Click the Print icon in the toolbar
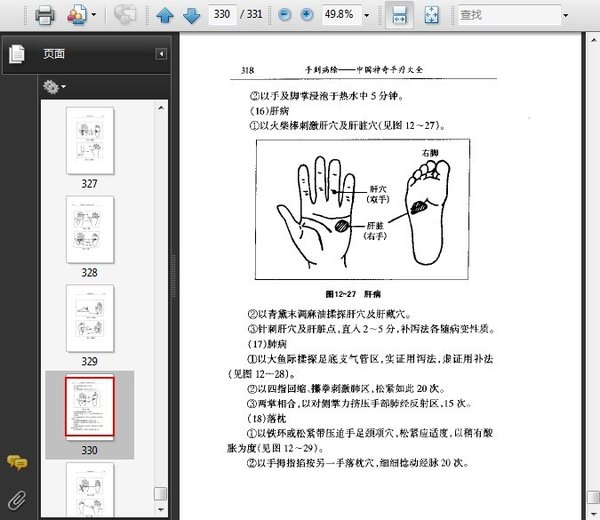The width and height of the screenshot is (600, 520). pyautogui.click(x=45, y=15)
